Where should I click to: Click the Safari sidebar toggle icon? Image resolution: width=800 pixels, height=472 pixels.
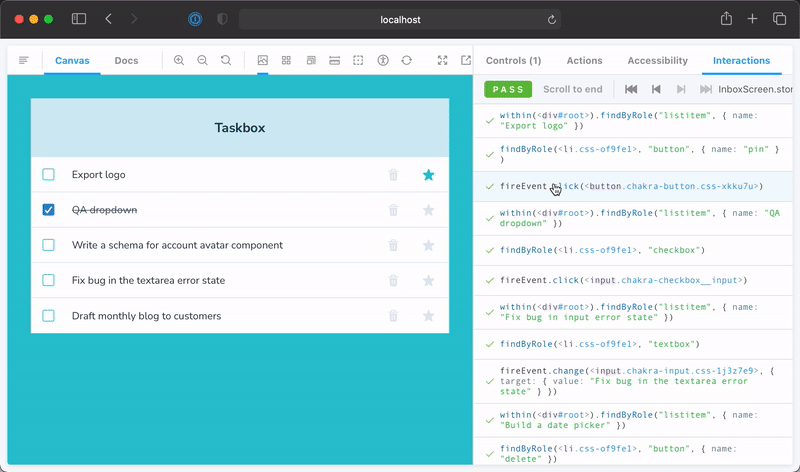[x=79, y=19]
